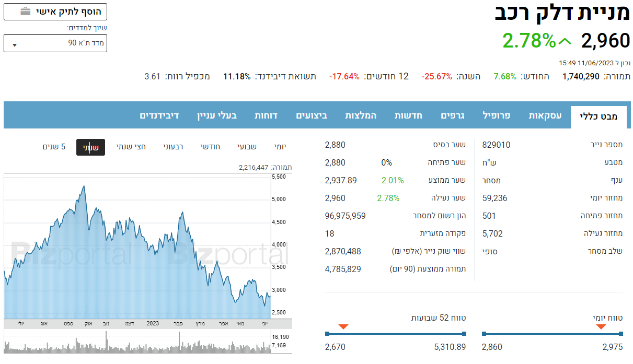633x364 pixels.
Task: Open the גרפים tab
Action: point(453,115)
